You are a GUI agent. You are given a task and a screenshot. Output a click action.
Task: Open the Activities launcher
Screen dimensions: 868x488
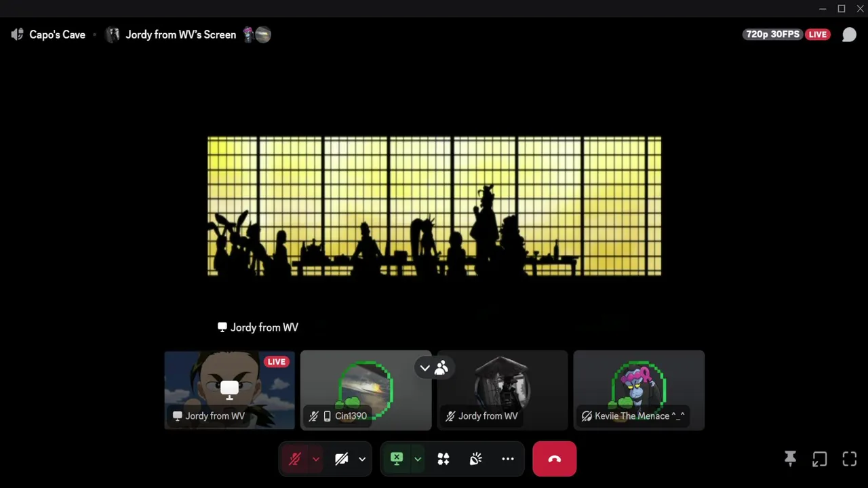pos(443,459)
